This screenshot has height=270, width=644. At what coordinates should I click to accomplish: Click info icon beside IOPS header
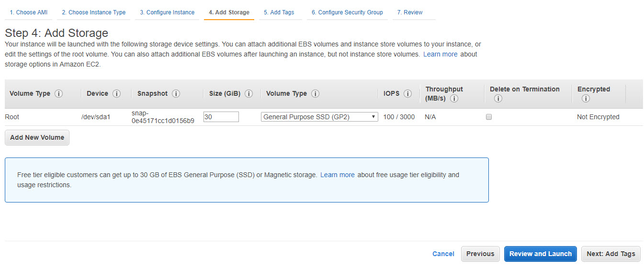click(408, 94)
